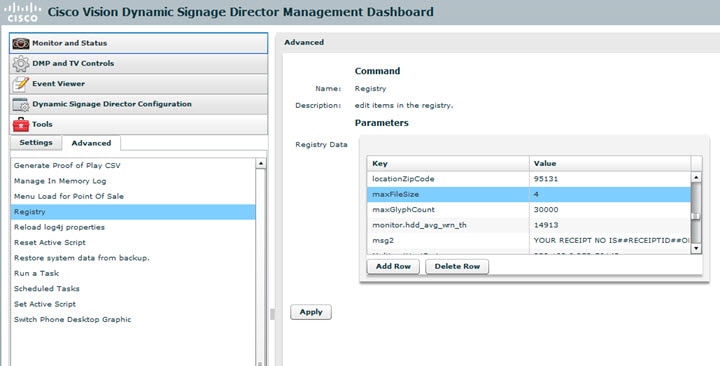Click the DMP and TV Controls gear icon
This screenshot has height=366, width=720.
21,63
